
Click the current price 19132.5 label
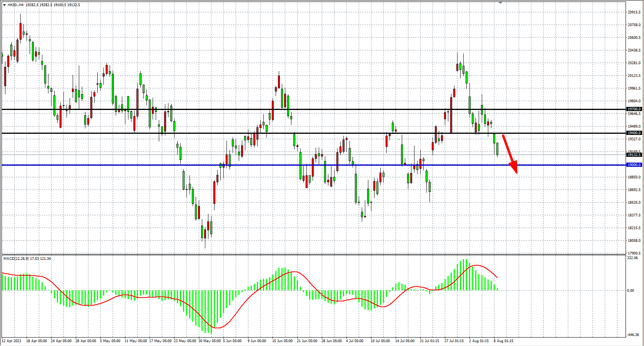coord(634,155)
